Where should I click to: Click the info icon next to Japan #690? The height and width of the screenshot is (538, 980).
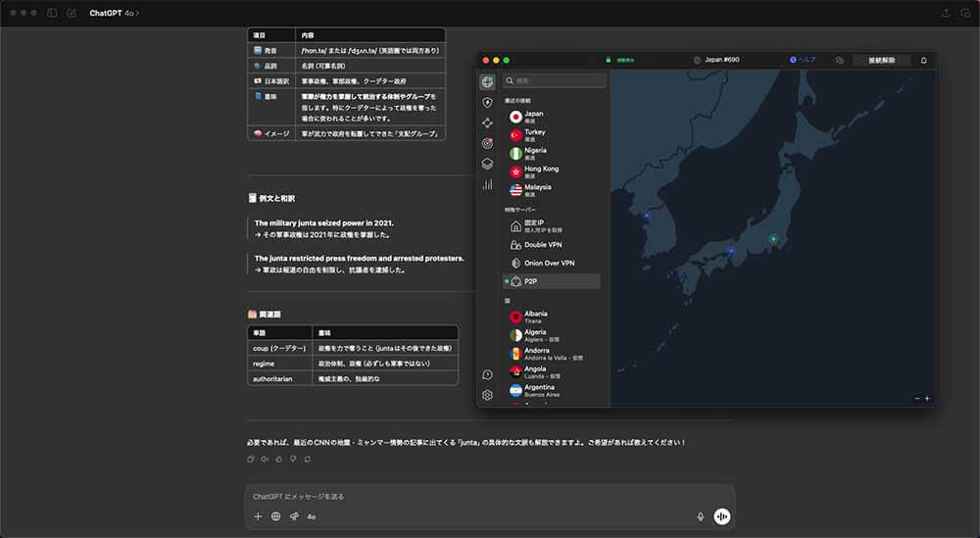pos(697,60)
